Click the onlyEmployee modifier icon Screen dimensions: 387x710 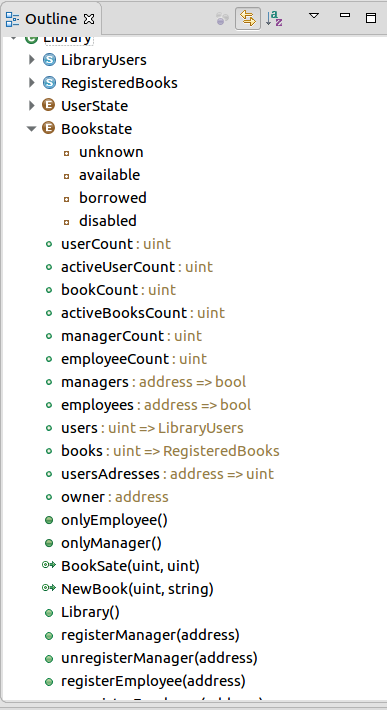[x=49, y=520]
